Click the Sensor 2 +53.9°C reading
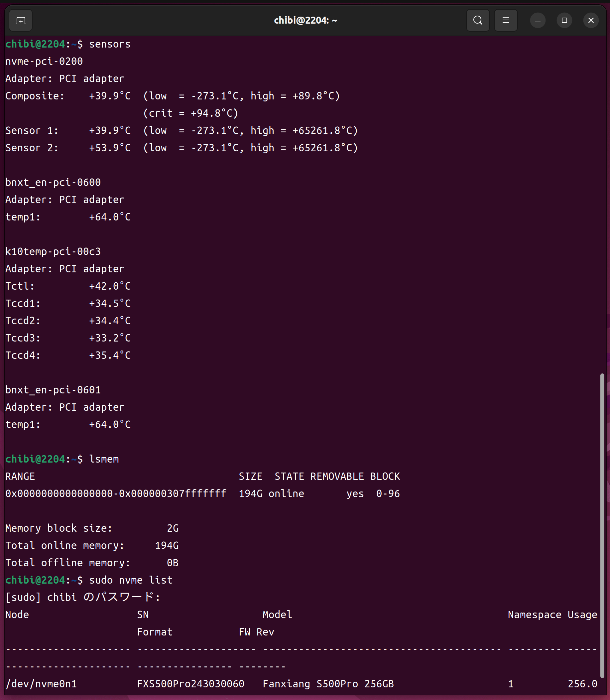The height and width of the screenshot is (700, 610). point(110,148)
